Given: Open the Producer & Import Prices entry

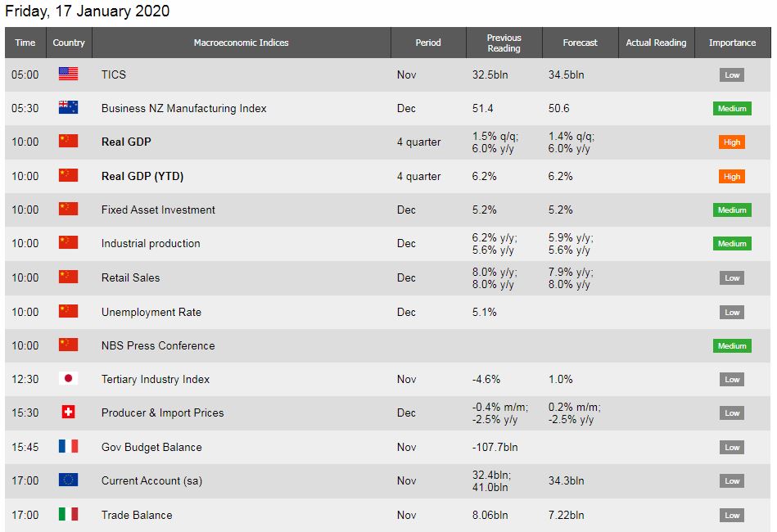Looking at the screenshot, I should (162, 413).
